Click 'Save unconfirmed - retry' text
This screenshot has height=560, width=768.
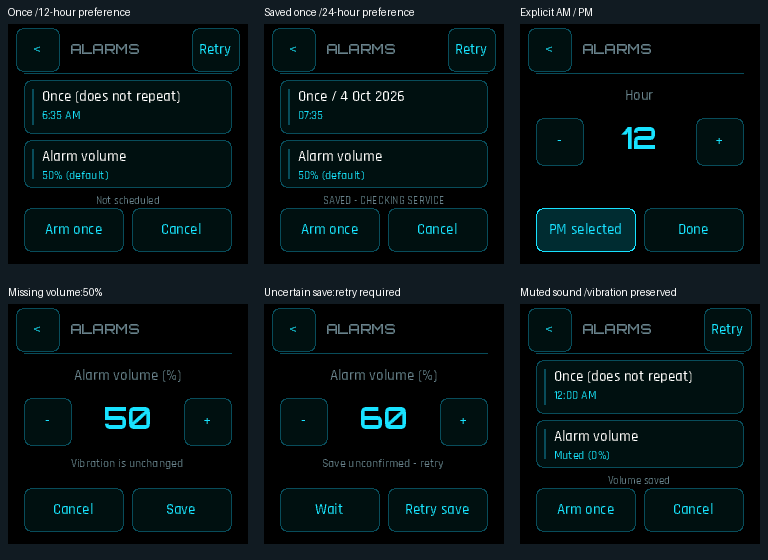(x=383, y=463)
